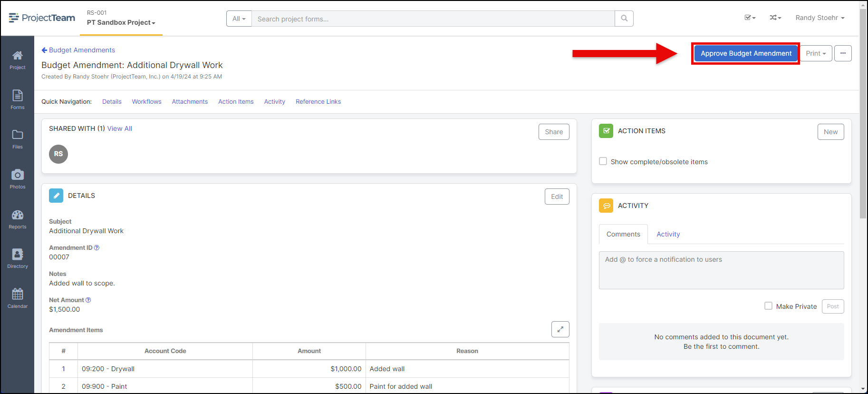Screen dimensions: 868x394
Task: Click the Details pencil icon
Action: tap(56, 196)
